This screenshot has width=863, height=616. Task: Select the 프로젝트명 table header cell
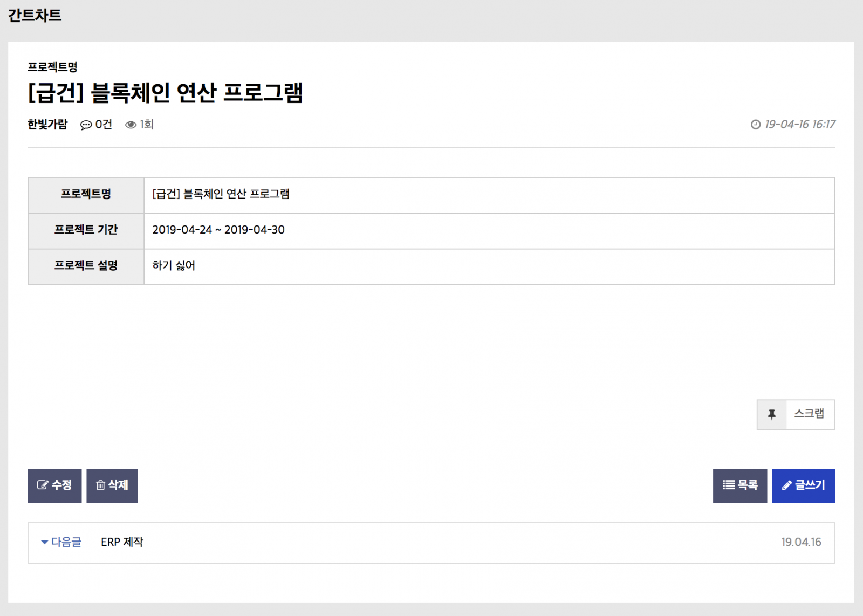(x=86, y=194)
